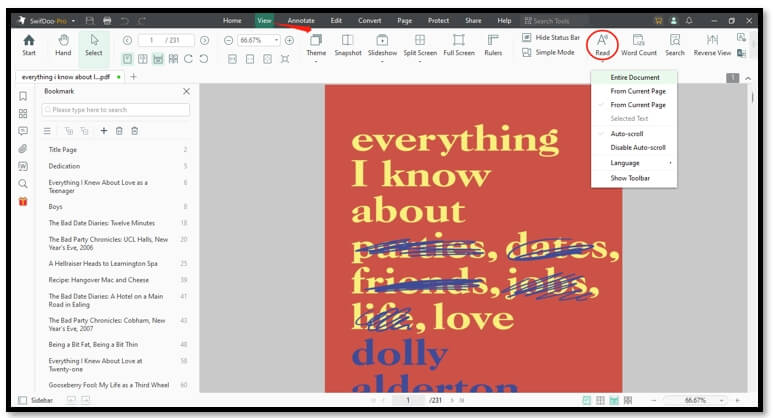Zoom in with the plus circle in ribbon
Image resolution: width=773 pixels, height=418 pixels.
click(x=289, y=40)
